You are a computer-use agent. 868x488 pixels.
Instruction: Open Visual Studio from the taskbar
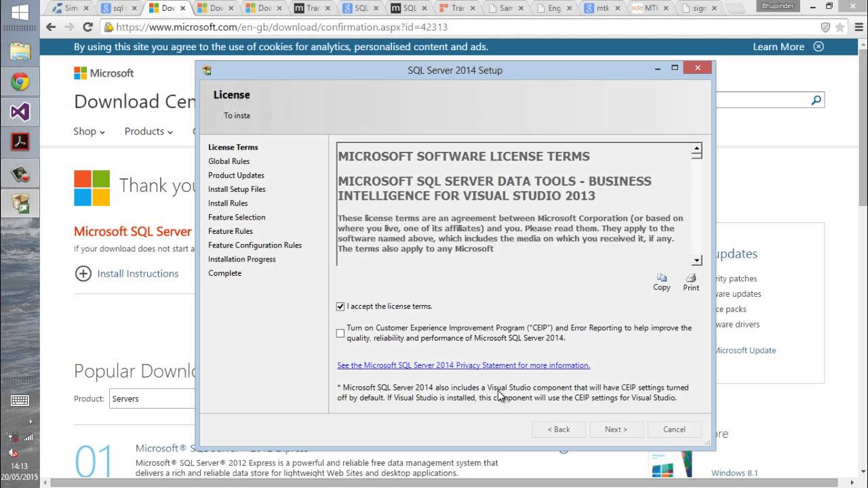click(20, 112)
